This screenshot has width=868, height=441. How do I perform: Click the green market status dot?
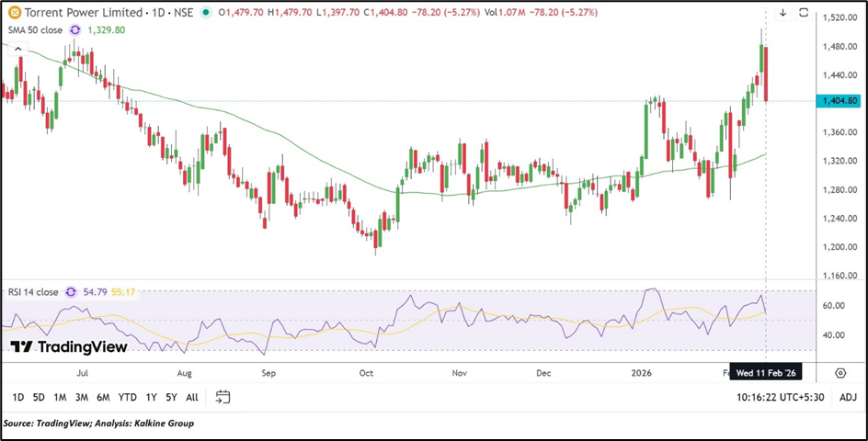204,13
